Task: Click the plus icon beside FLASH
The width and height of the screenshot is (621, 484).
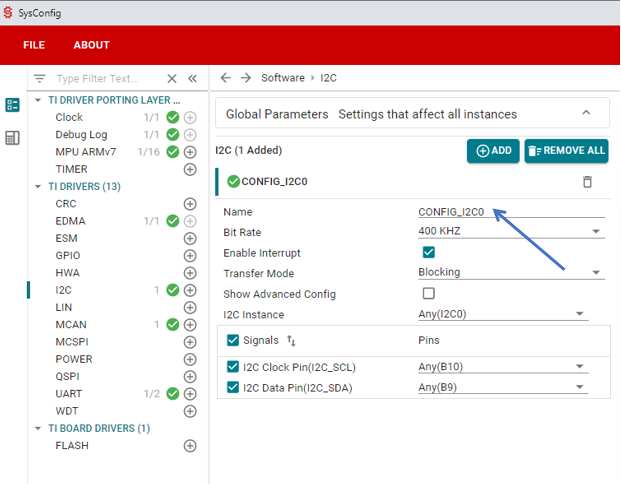Action: pos(190,446)
